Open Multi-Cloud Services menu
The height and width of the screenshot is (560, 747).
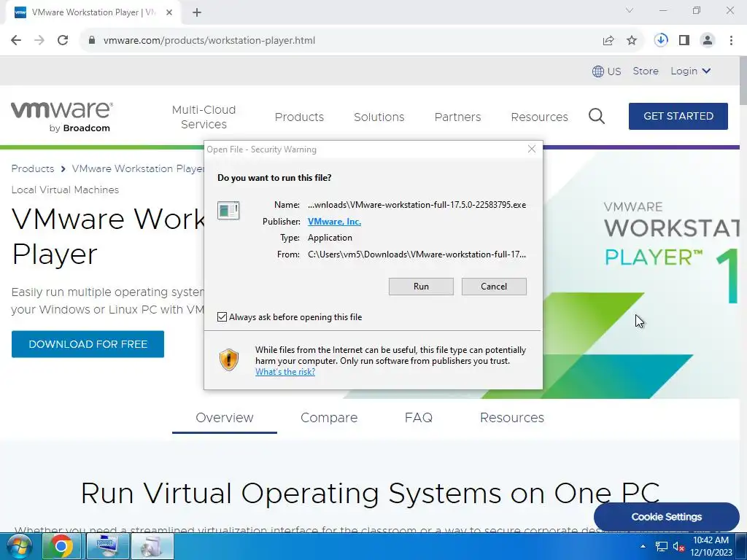(204, 117)
